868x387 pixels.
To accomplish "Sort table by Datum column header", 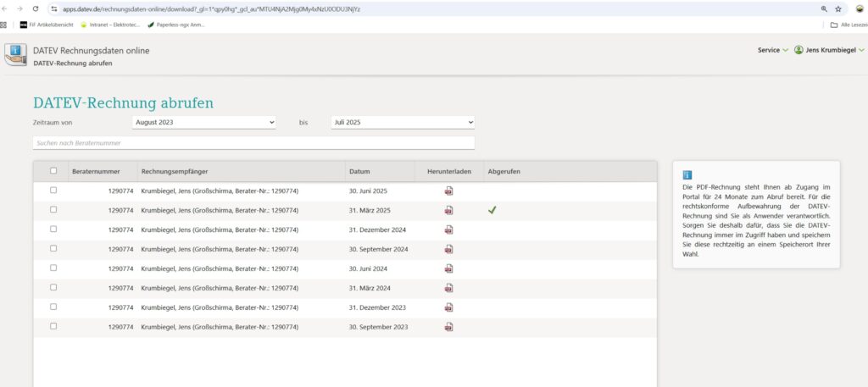I will 359,172.
